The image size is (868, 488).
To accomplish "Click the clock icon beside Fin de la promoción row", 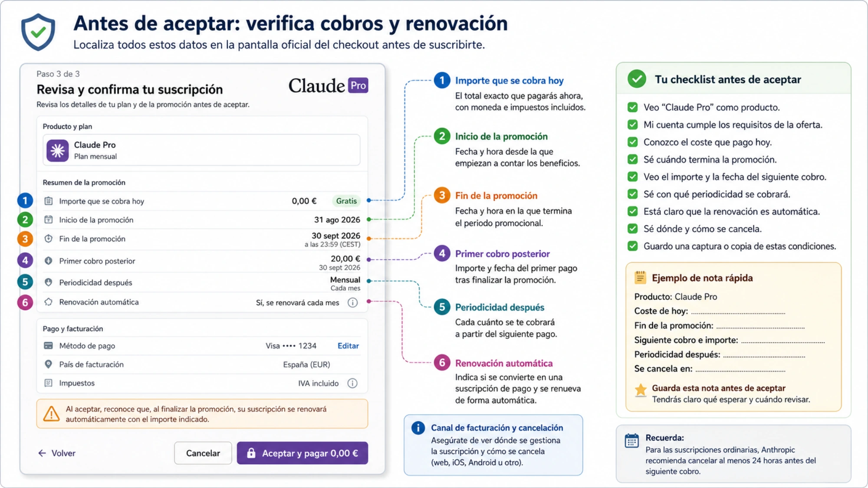I will point(49,239).
